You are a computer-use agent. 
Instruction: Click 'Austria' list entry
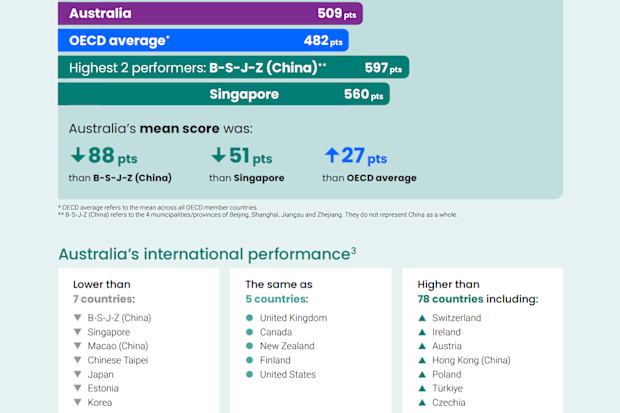(x=447, y=346)
